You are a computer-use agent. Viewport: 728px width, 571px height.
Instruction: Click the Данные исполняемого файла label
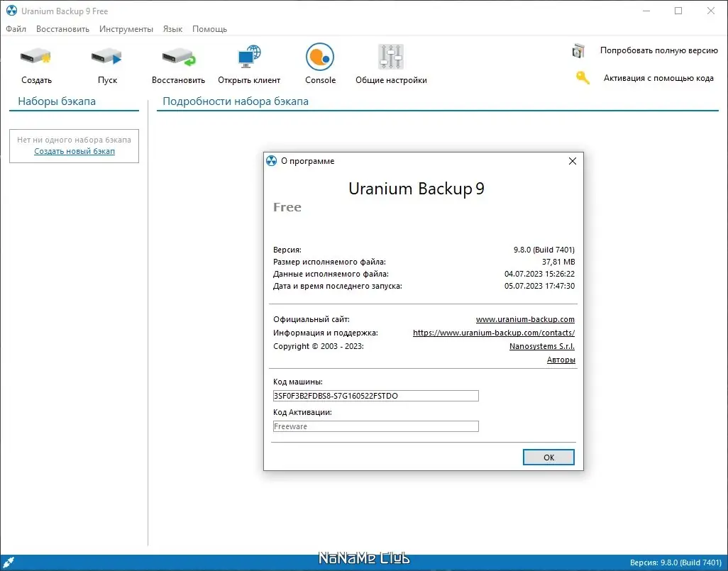(331, 274)
